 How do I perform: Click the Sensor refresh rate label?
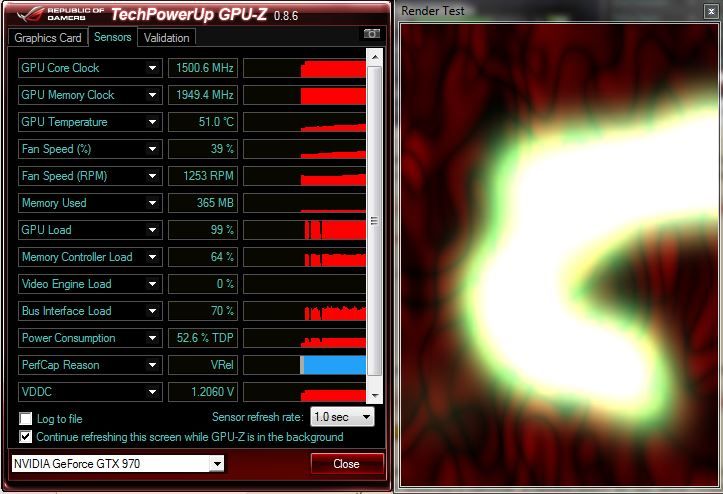[258, 417]
